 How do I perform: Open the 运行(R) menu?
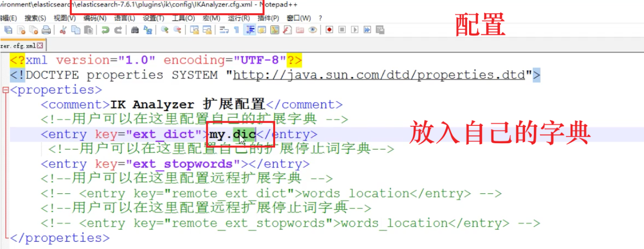(x=239, y=18)
